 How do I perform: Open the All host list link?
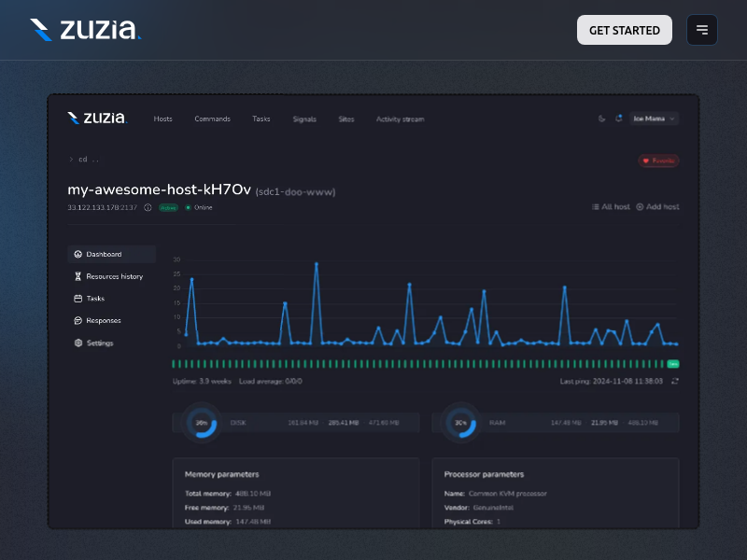611,206
